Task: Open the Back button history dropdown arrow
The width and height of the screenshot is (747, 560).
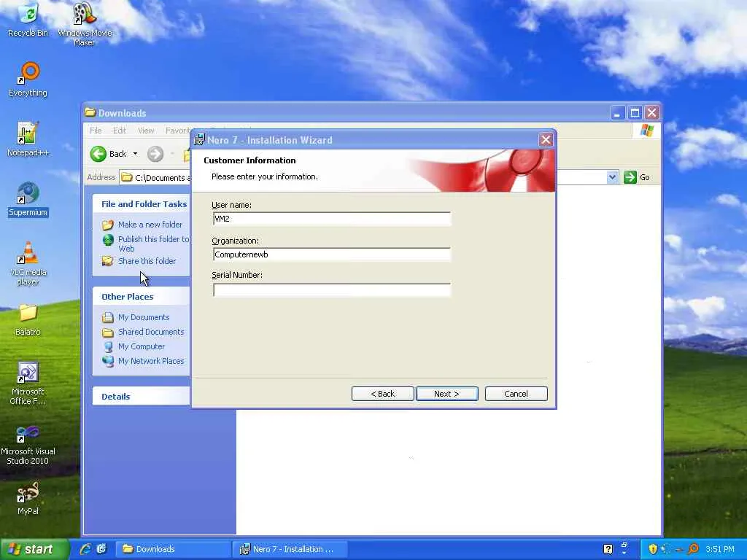Action: (135, 154)
